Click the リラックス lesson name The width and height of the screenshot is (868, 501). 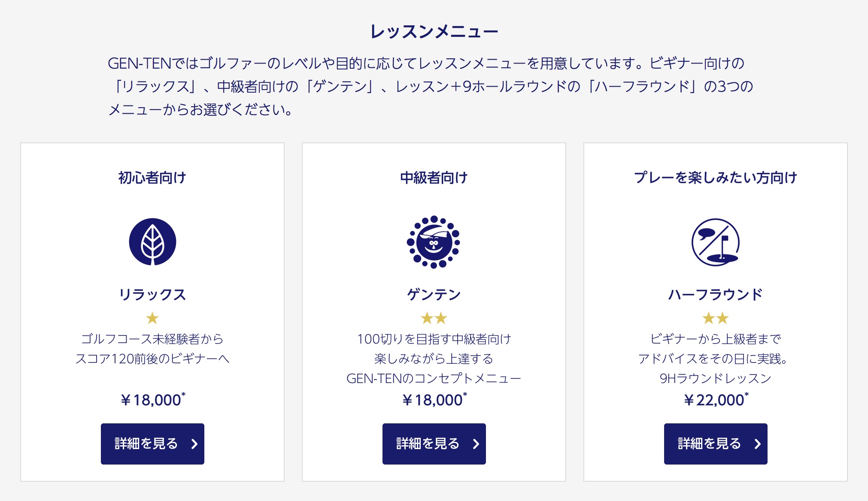coord(152,295)
